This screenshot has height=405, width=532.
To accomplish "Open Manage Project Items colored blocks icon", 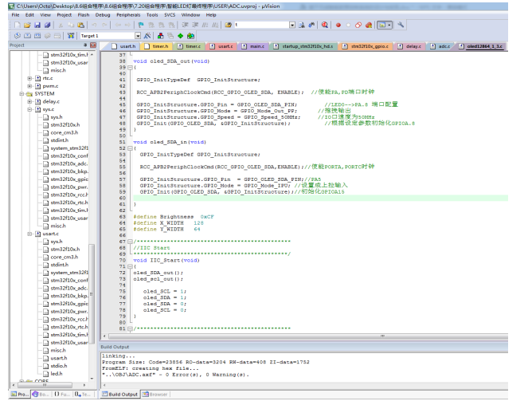I will pyautogui.click(x=161, y=36).
